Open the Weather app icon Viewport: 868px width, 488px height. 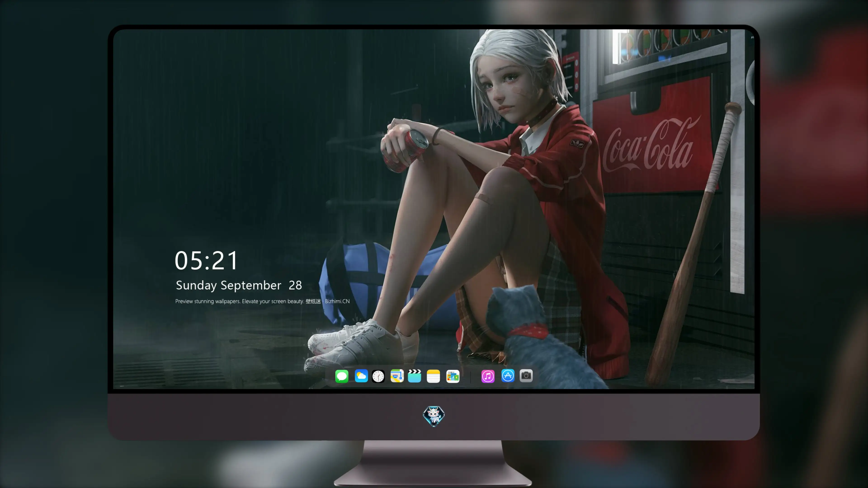[x=361, y=376]
